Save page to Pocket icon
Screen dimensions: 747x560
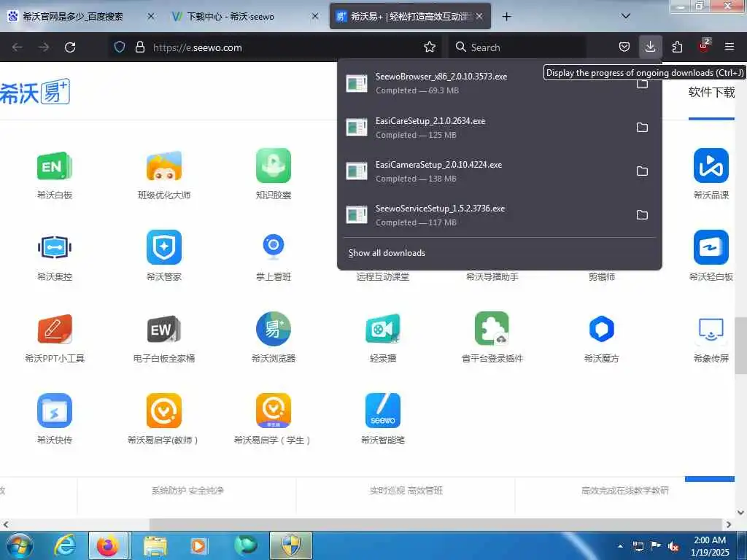point(624,47)
